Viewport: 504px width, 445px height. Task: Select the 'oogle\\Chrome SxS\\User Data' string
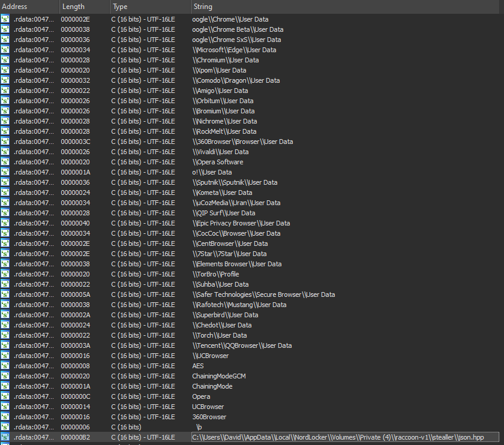click(x=236, y=40)
